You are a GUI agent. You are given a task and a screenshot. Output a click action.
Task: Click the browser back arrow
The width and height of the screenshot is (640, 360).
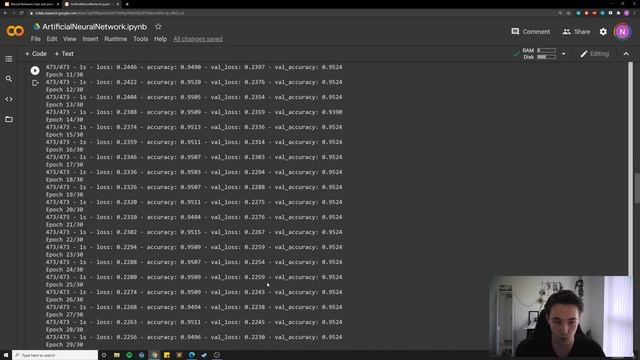pyautogui.click(x=5, y=13)
